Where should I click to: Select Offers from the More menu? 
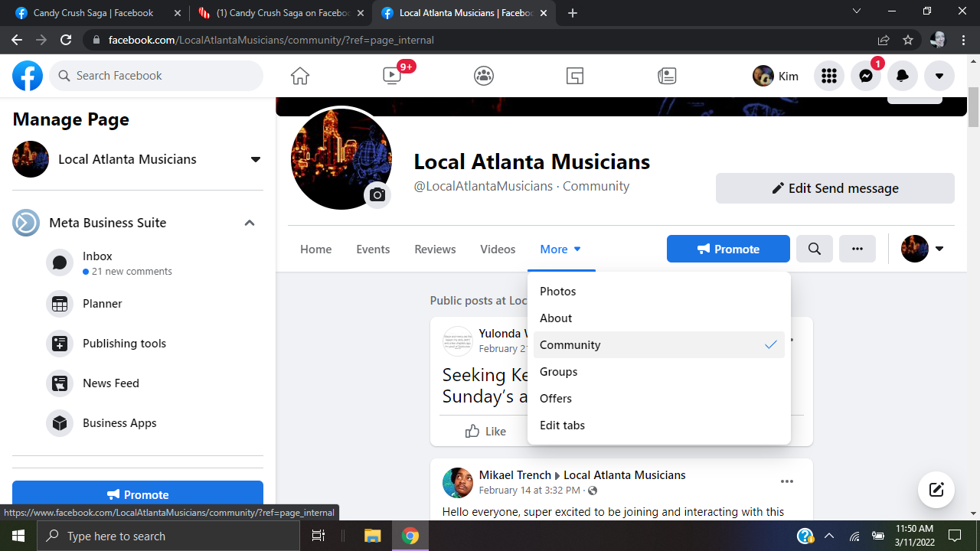659,399
